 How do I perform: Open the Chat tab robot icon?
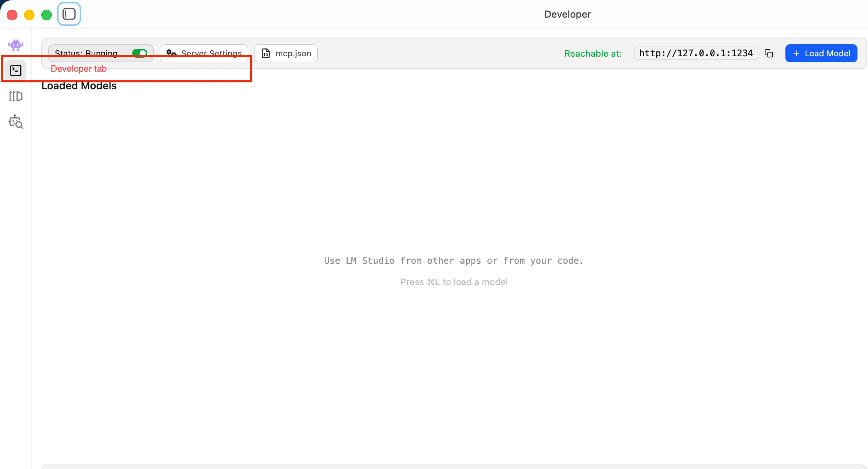tap(16, 45)
